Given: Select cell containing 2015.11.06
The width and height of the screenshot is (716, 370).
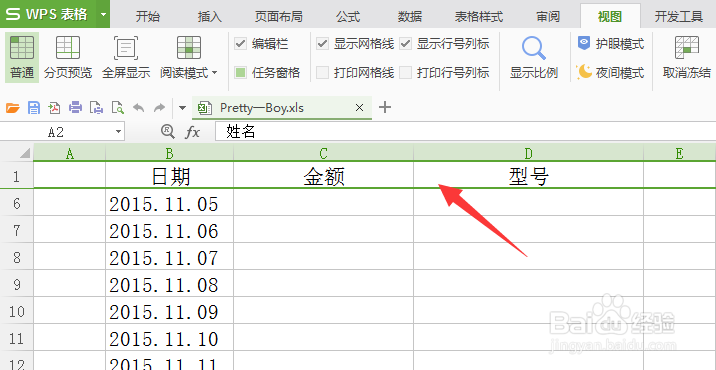Looking at the screenshot, I should (x=169, y=230).
